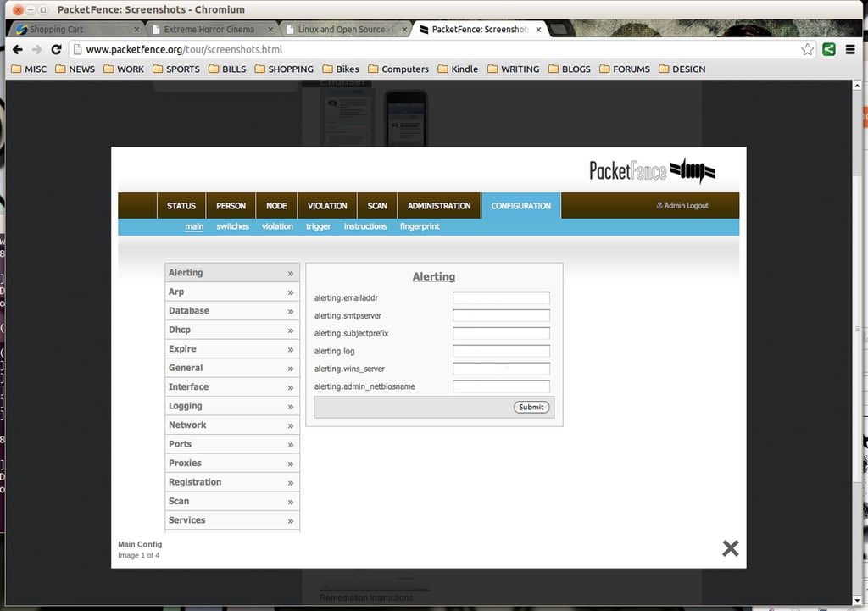Close the Shopping Cart tab

[136, 30]
